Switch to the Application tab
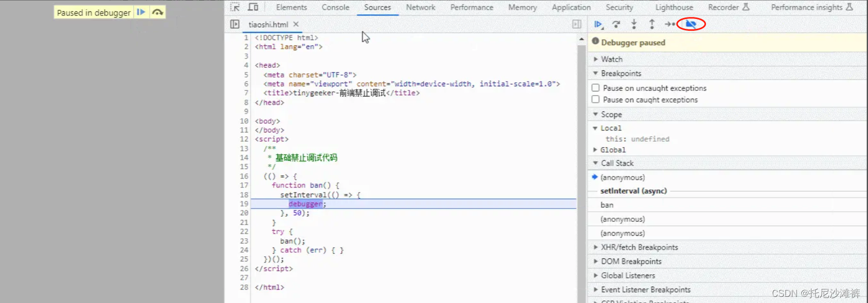Viewport: 868px width, 303px height. pyautogui.click(x=571, y=7)
